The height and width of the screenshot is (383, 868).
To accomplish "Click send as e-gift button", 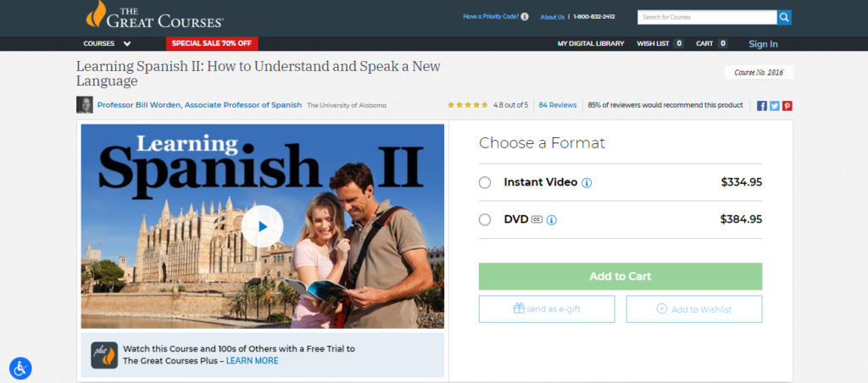I will [x=547, y=308].
